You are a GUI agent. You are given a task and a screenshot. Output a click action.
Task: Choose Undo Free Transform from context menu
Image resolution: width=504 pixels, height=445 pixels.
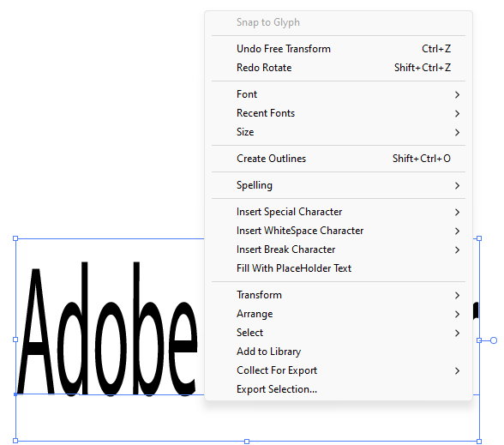339,49
